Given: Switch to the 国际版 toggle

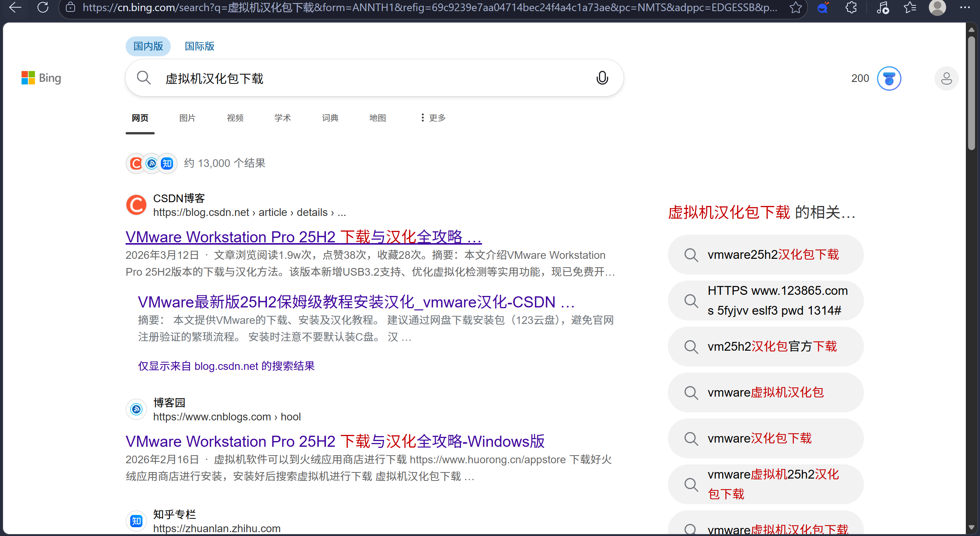Looking at the screenshot, I should [x=199, y=46].
